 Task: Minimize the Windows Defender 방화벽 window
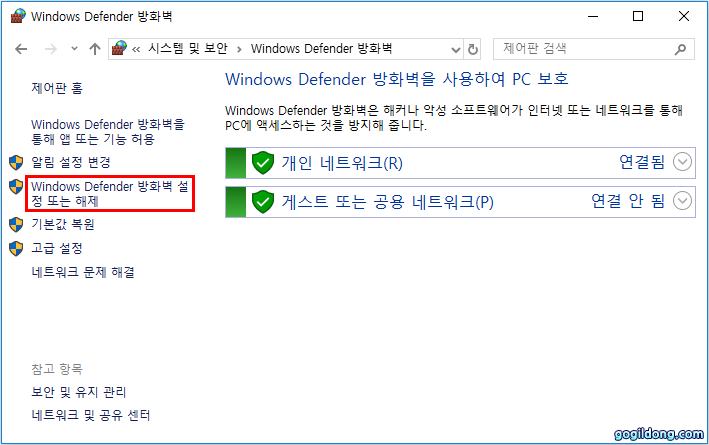593,16
